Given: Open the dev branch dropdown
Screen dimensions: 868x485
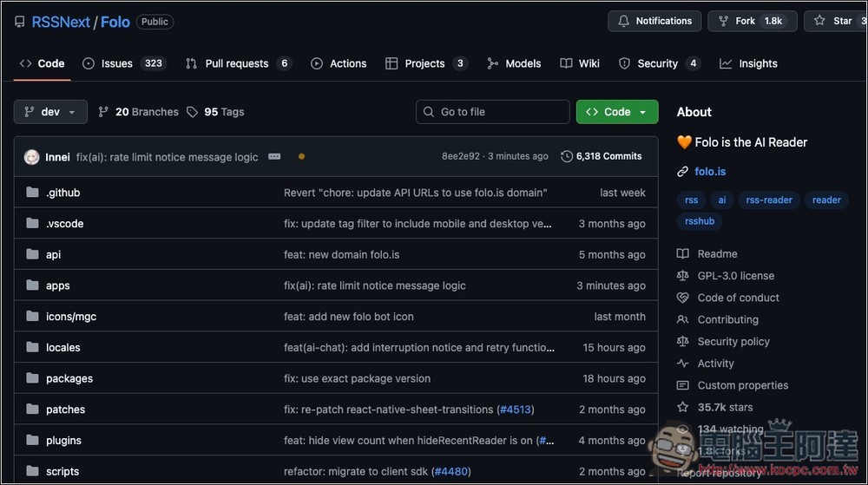Looking at the screenshot, I should click(x=50, y=112).
